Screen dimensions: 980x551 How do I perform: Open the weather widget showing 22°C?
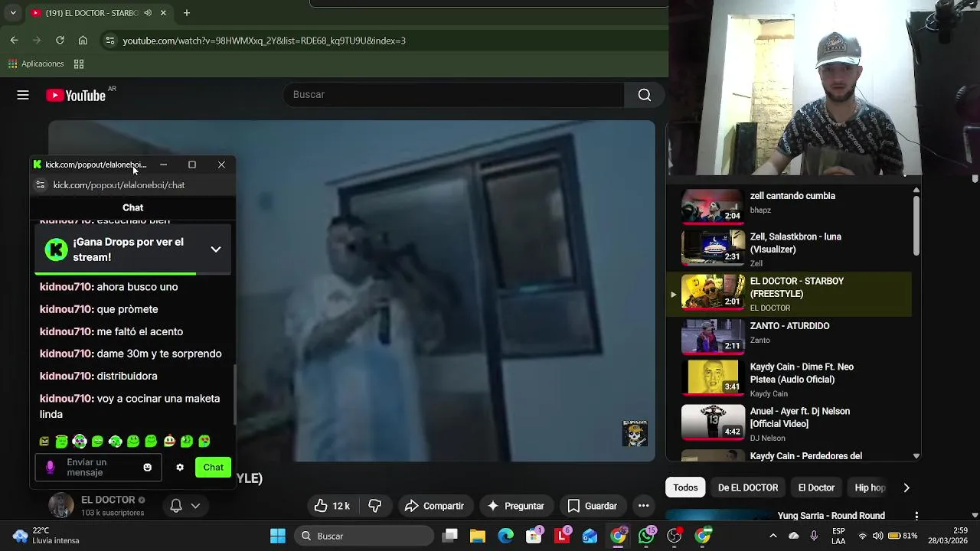click(x=46, y=536)
